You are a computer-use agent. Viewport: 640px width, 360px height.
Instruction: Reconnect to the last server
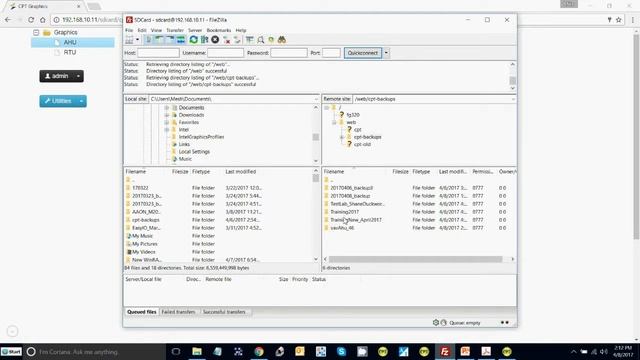pos(237,40)
